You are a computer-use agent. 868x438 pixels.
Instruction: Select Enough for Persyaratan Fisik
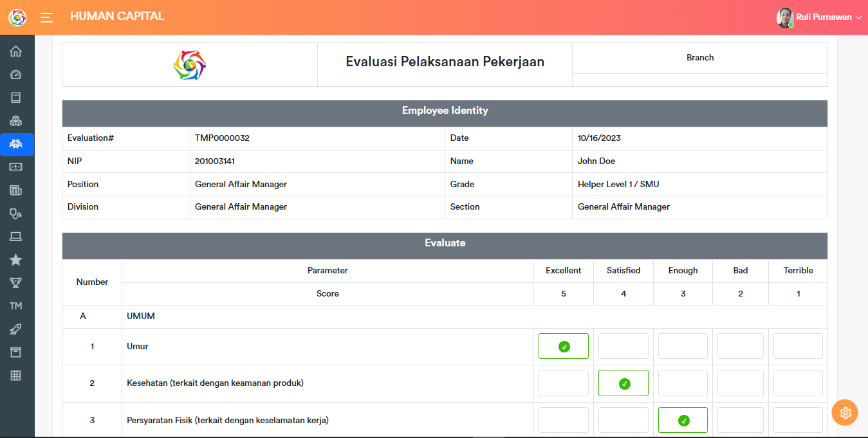(x=683, y=420)
